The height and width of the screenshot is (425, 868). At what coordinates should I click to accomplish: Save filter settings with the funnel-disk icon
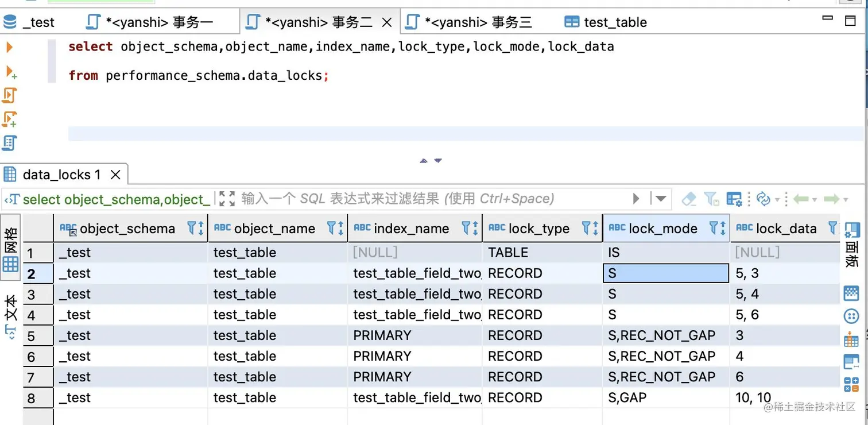(x=711, y=199)
